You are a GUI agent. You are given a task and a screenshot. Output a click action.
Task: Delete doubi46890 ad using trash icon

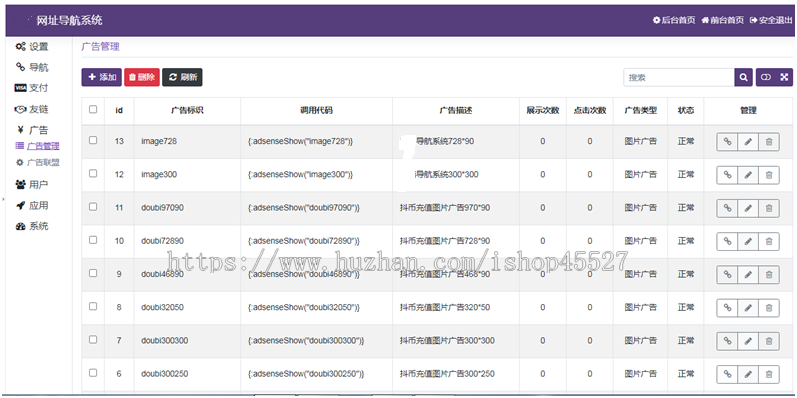[x=769, y=274]
